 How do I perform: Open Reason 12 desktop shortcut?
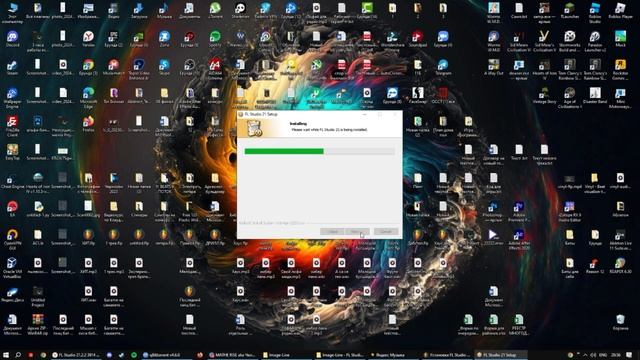pos(595,265)
